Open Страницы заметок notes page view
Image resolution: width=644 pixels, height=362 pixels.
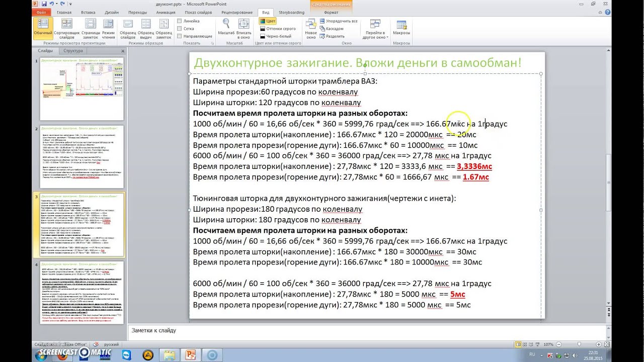pyautogui.click(x=91, y=29)
